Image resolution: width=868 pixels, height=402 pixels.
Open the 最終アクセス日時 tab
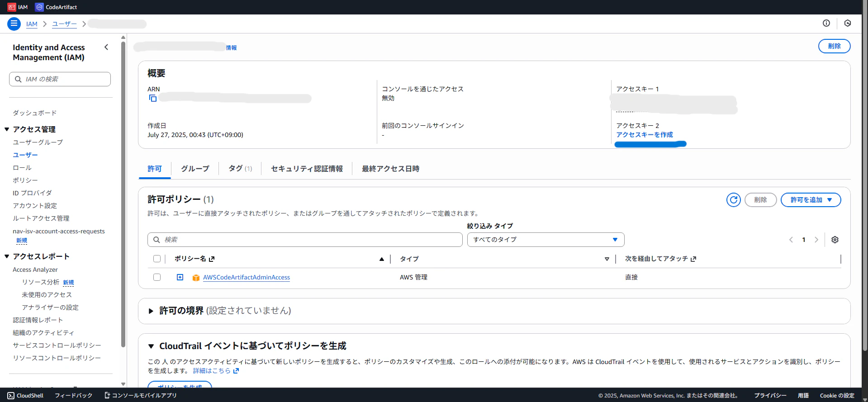tap(390, 169)
